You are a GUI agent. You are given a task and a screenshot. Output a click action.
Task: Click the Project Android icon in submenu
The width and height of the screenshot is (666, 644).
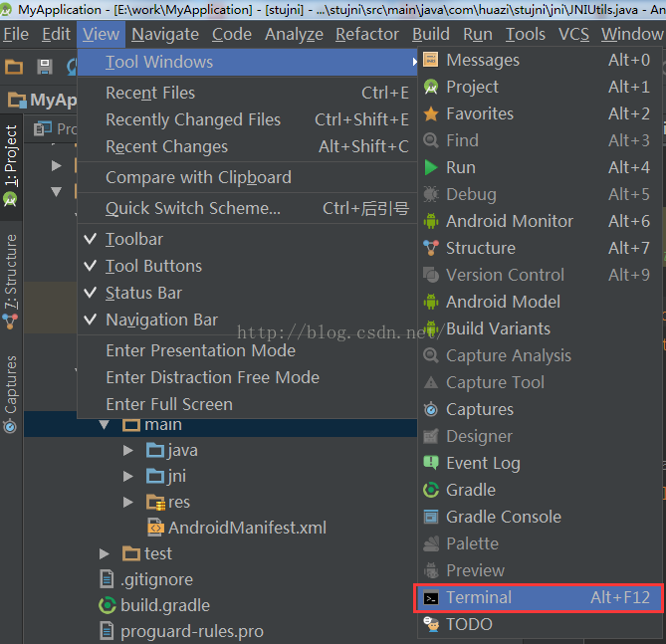[431, 87]
